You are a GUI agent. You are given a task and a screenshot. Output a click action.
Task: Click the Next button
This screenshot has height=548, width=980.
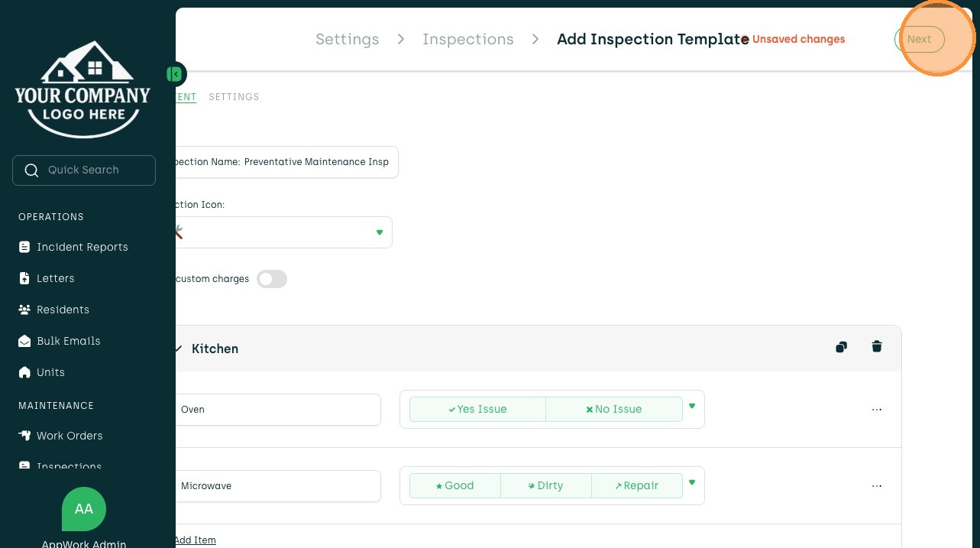point(919,39)
